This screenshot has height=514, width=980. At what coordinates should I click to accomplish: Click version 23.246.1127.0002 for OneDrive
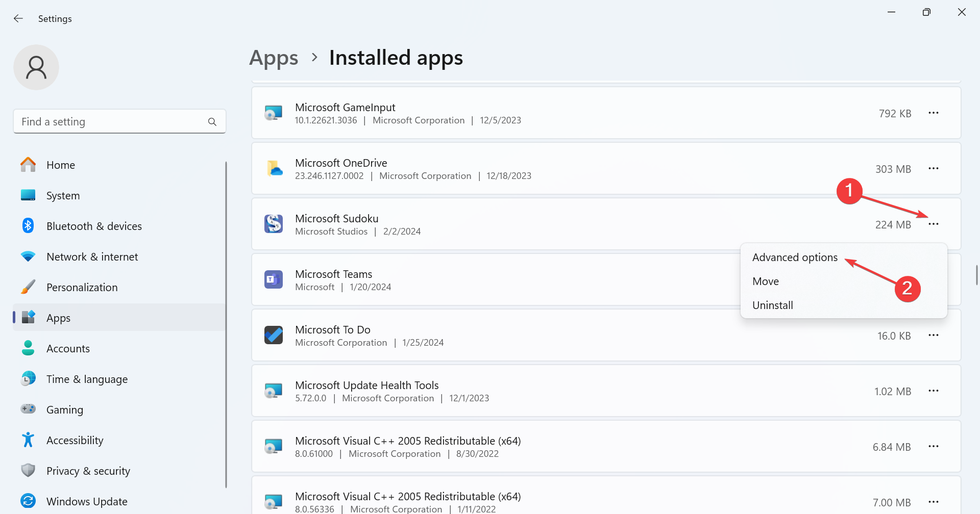click(329, 176)
